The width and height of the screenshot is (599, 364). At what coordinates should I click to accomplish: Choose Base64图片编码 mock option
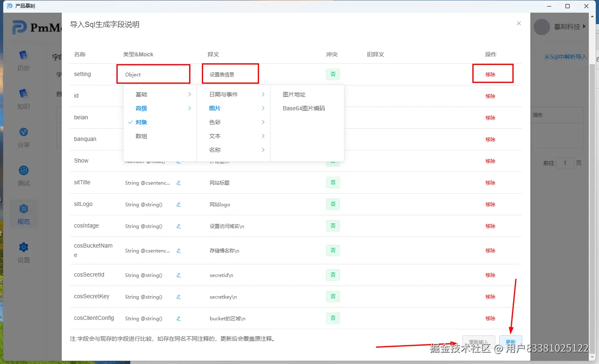coord(307,108)
